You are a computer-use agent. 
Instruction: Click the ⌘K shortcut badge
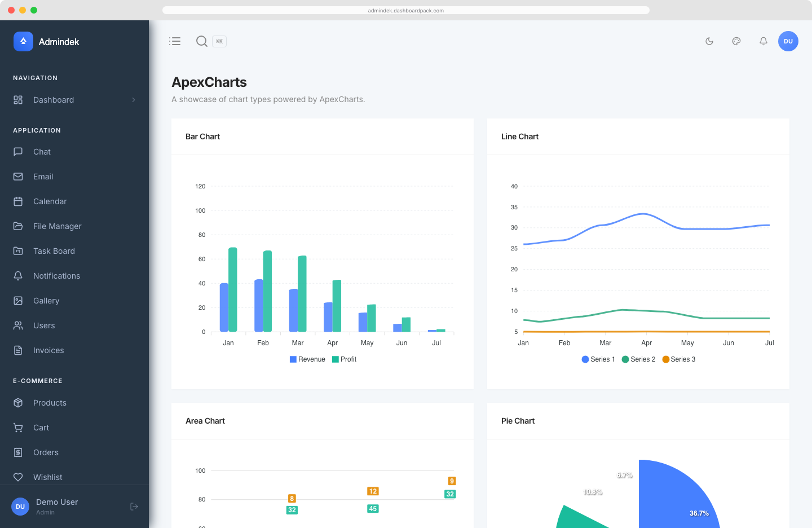(219, 41)
